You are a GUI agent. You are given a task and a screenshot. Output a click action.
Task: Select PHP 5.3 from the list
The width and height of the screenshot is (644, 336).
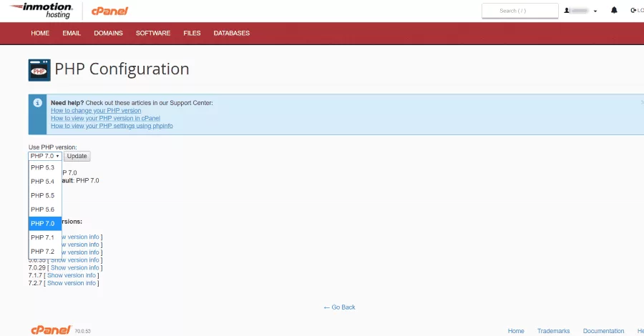click(45, 167)
